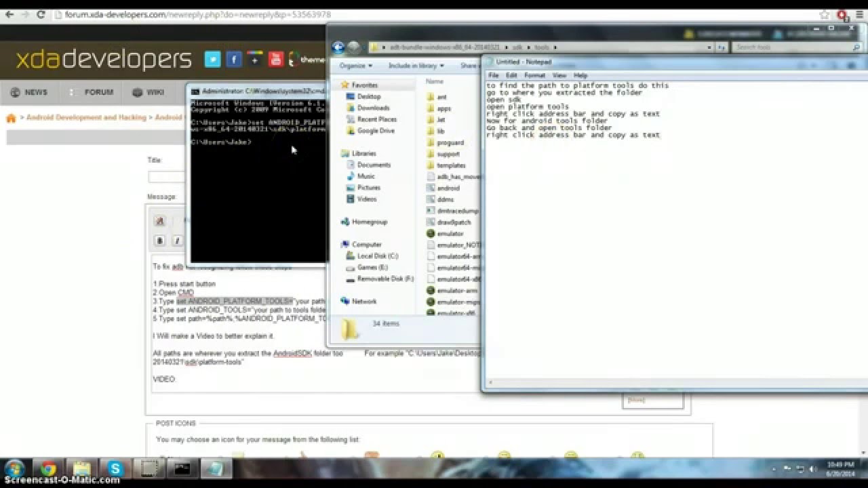Select Network in navigation pane
This screenshot has height=488, width=868.
(358, 302)
